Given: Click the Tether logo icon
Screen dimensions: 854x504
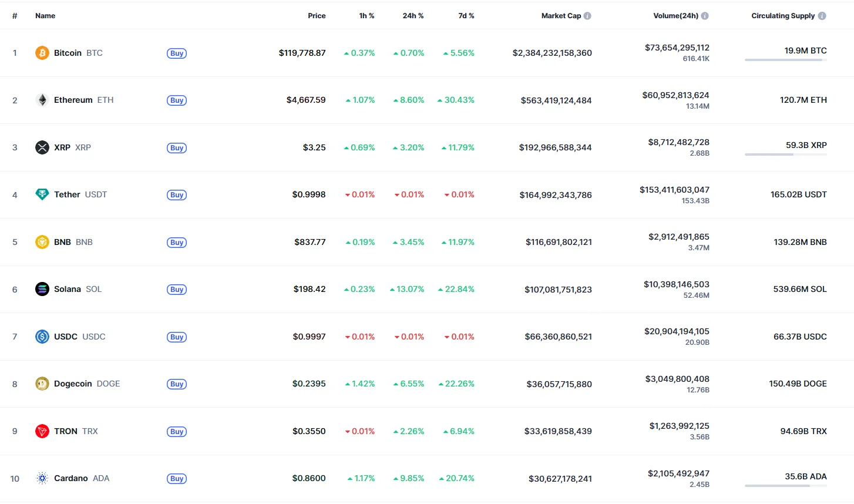Looking at the screenshot, I should tap(42, 194).
